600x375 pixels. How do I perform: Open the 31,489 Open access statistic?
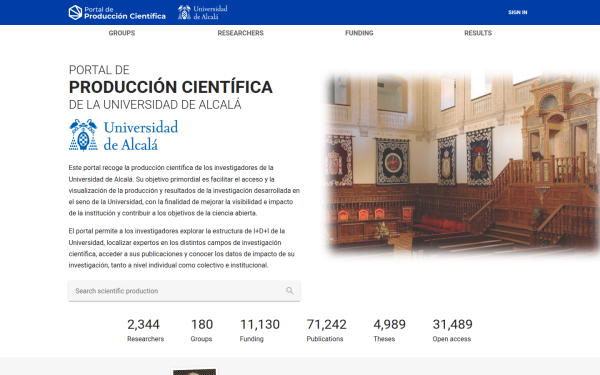[452, 330]
